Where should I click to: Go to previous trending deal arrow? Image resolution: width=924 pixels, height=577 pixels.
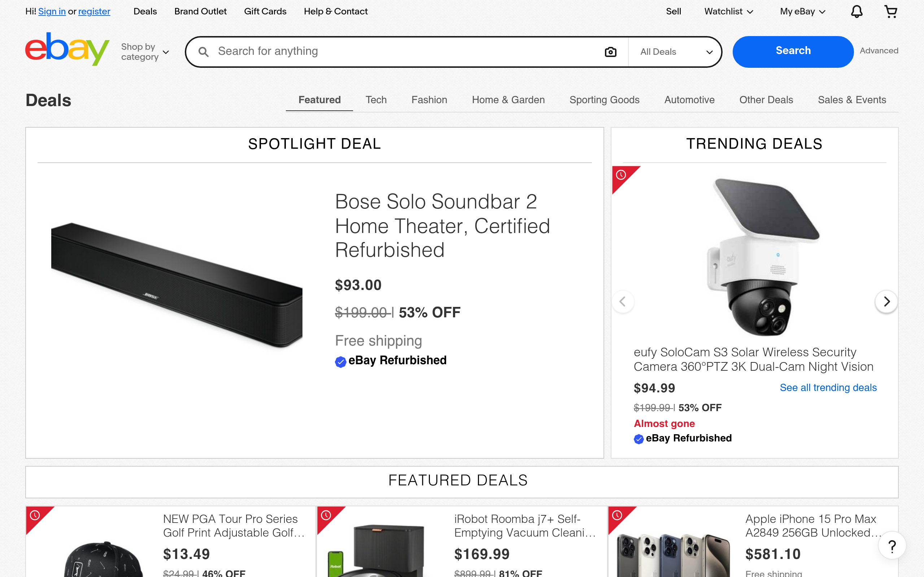click(623, 301)
